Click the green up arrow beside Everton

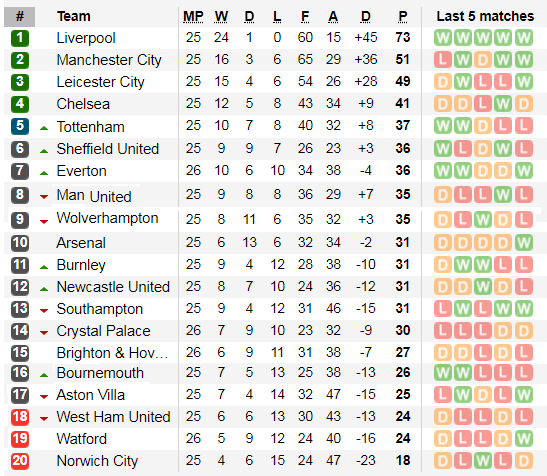click(x=44, y=173)
